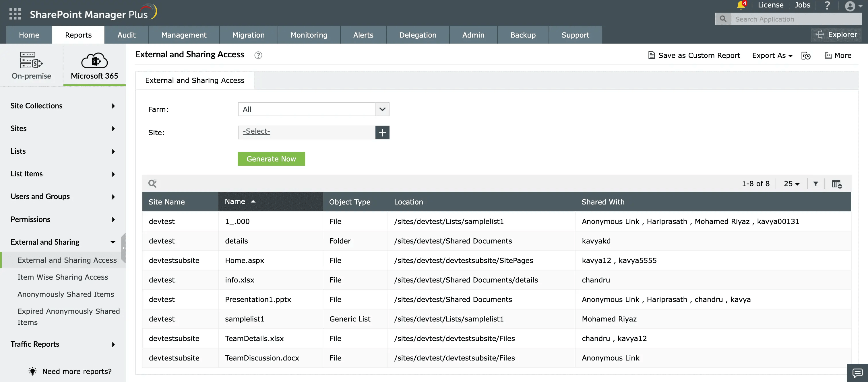This screenshot has height=382, width=868.
Task: Sort by the Site Name column header
Action: tap(180, 202)
